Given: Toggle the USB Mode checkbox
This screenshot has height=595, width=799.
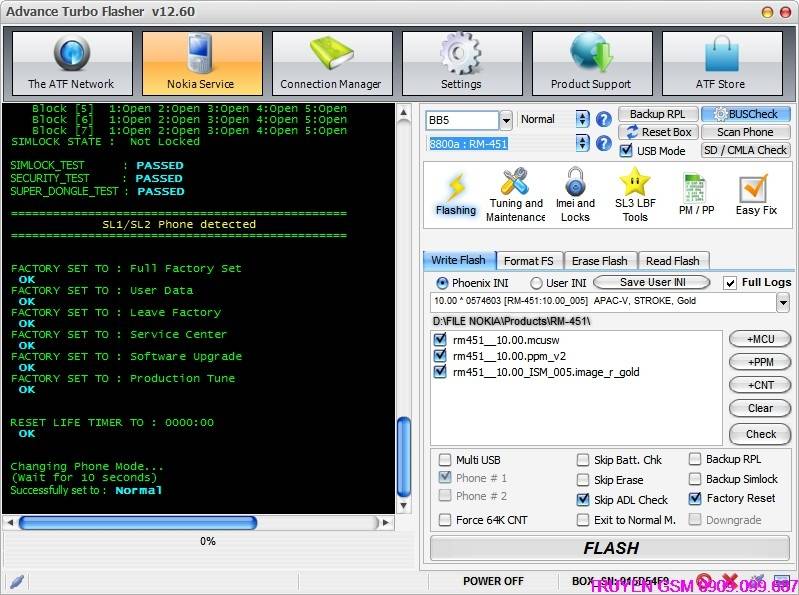Looking at the screenshot, I should pos(626,151).
